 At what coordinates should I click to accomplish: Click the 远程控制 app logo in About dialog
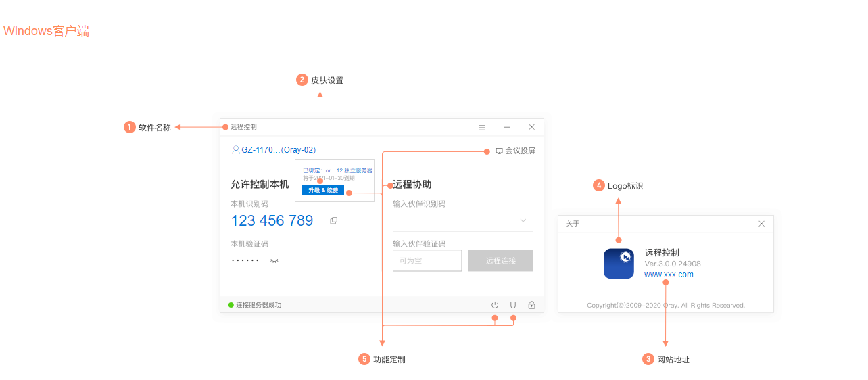click(x=619, y=264)
